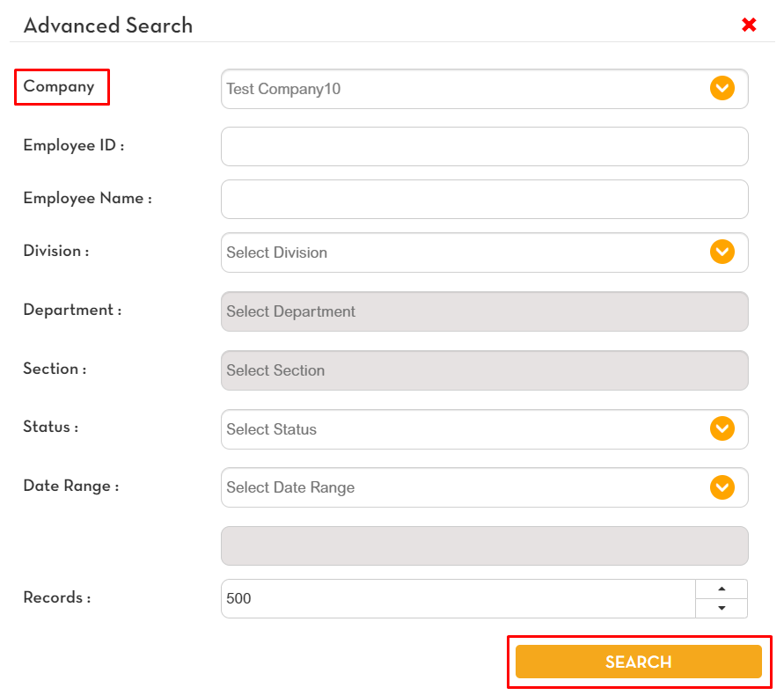Open the Company dropdown arrow

pos(722,89)
